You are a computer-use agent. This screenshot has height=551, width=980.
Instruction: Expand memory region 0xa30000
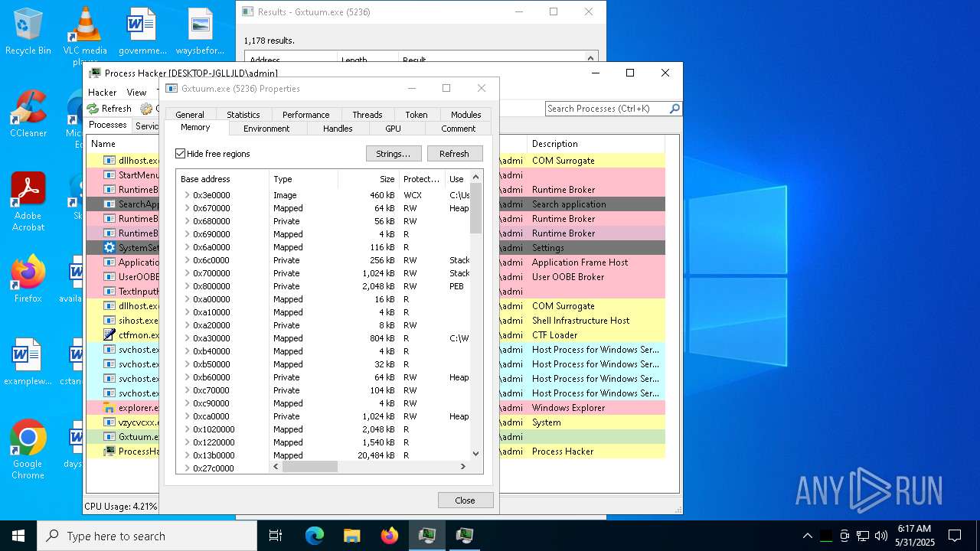click(x=187, y=338)
